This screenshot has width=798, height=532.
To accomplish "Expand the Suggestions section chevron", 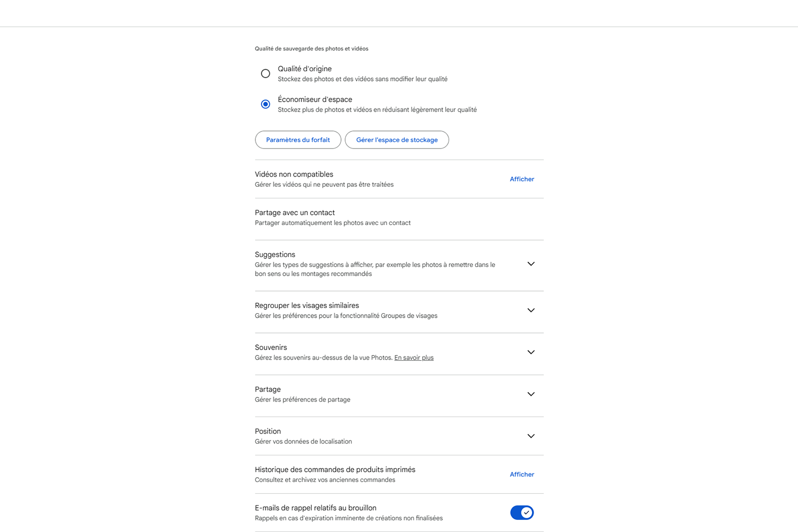I will (530, 264).
